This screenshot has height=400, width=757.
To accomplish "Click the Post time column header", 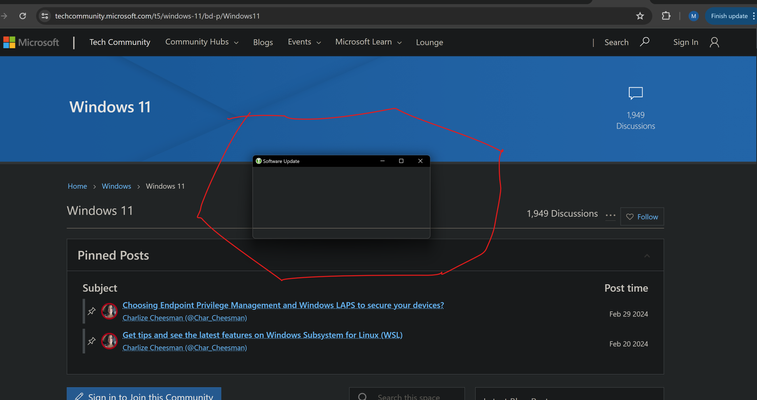I will [626, 288].
